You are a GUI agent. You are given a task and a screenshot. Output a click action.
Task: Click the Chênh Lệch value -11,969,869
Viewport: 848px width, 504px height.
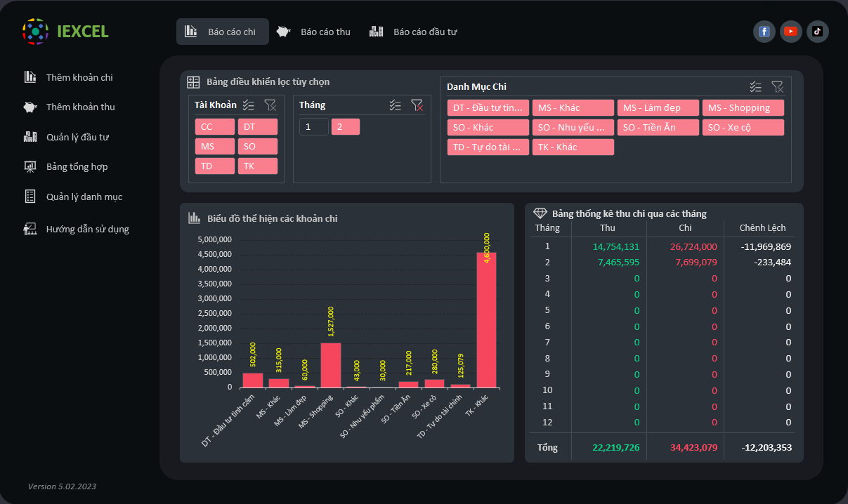(x=766, y=246)
